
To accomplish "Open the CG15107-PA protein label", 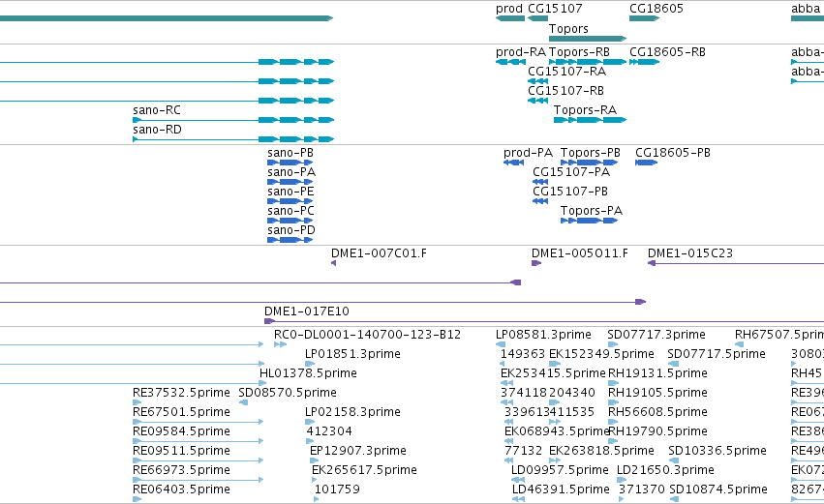I will tap(571, 172).
